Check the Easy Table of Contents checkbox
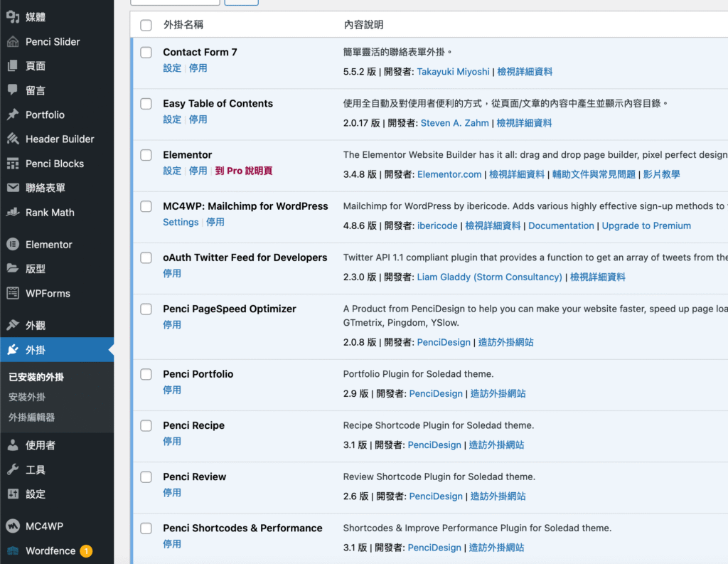Screen dimensions: 728x564 [x=146, y=104]
